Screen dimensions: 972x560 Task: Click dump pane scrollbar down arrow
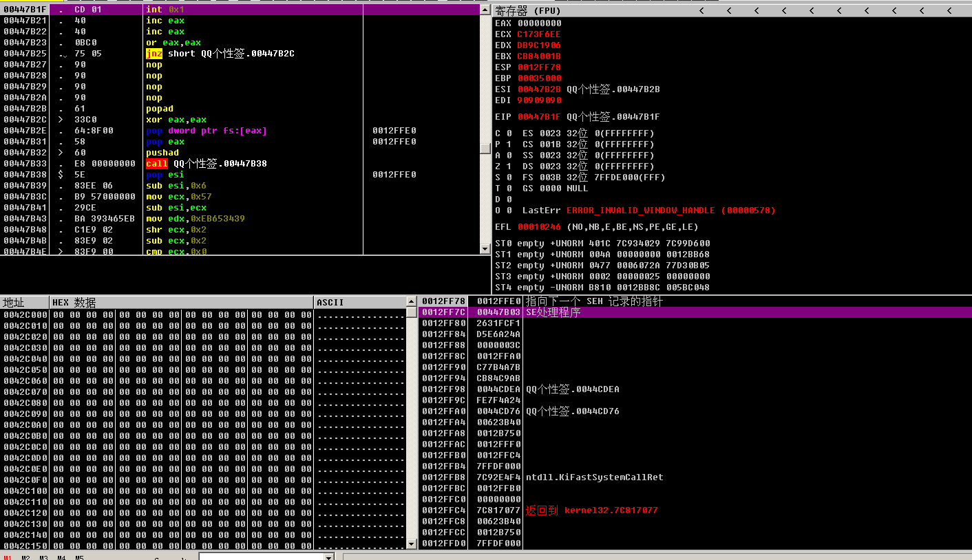[x=412, y=543]
